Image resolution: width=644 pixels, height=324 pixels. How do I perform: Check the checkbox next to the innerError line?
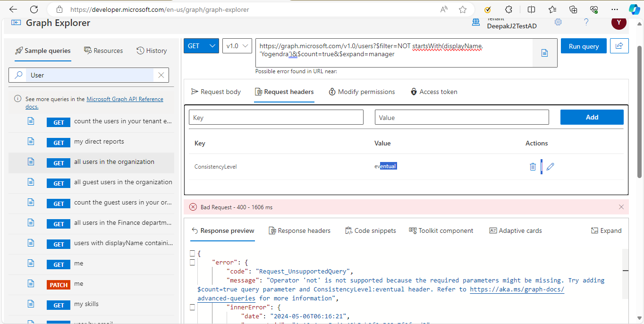pyautogui.click(x=193, y=307)
